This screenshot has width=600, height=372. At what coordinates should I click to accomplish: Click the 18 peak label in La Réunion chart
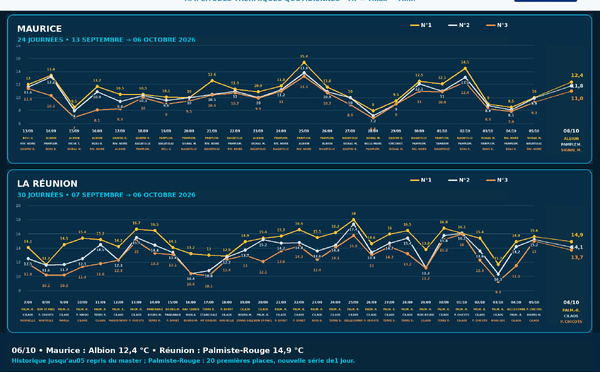354,214
